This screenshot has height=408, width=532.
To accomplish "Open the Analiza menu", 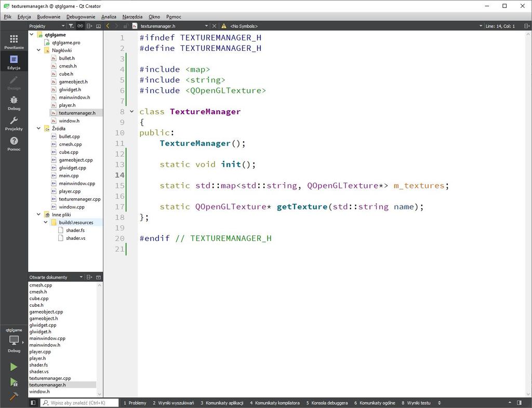I will click(x=109, y=17).
